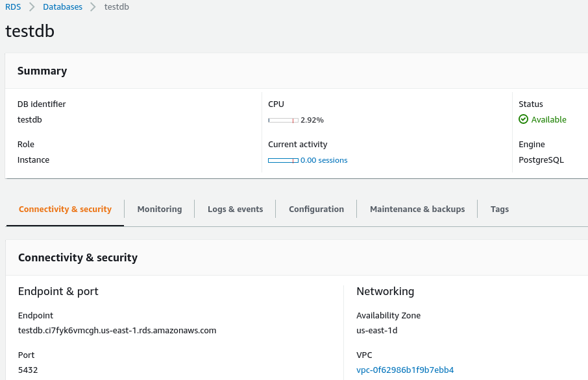Viewport: 588px width, 380px height.
Task: Click the testdb breadcrumb item
Action: [116, 7]
